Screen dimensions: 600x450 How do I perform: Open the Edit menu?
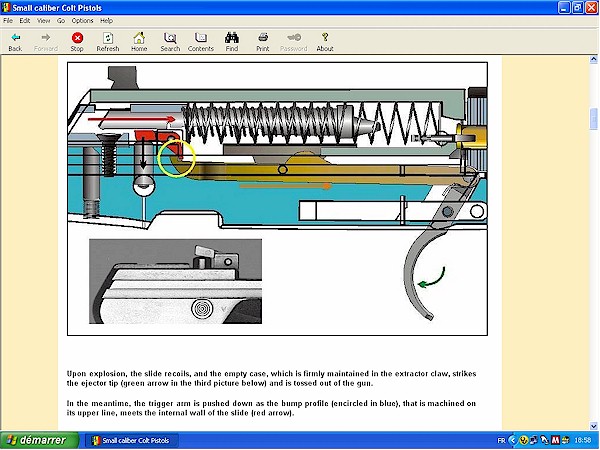25,21
